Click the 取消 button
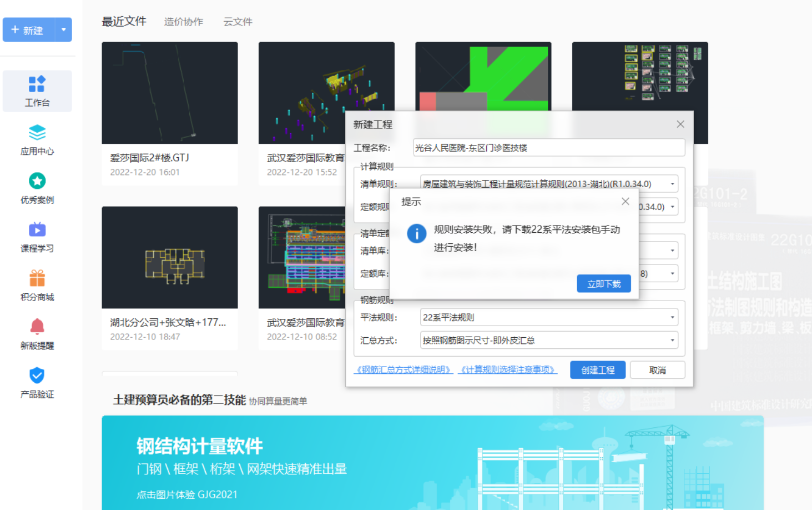This screenshot has width=812, height=510. point(658,370)
